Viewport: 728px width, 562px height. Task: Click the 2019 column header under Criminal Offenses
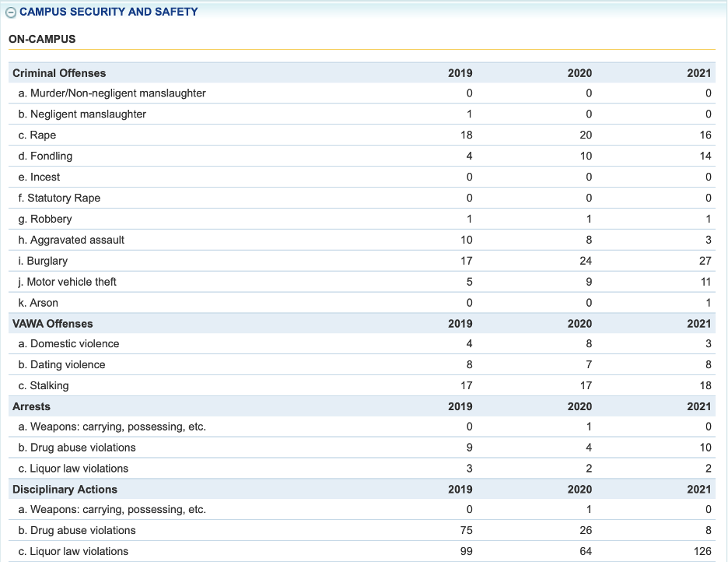pos(460,72)
